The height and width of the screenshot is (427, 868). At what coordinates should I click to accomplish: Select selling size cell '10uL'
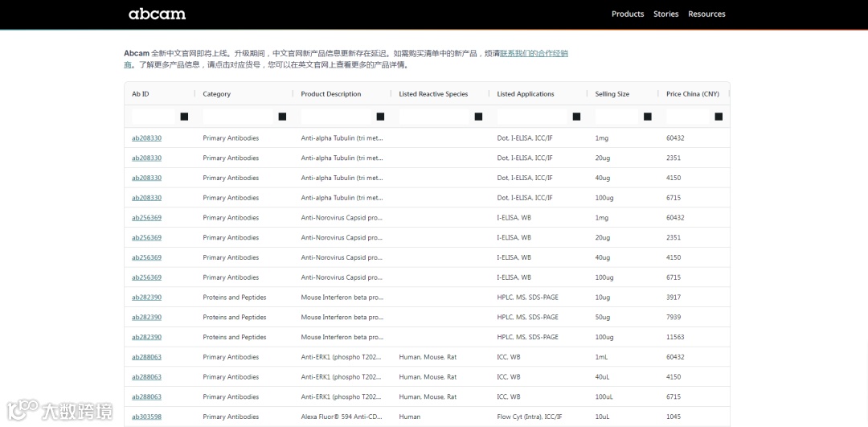coord(603,417)
